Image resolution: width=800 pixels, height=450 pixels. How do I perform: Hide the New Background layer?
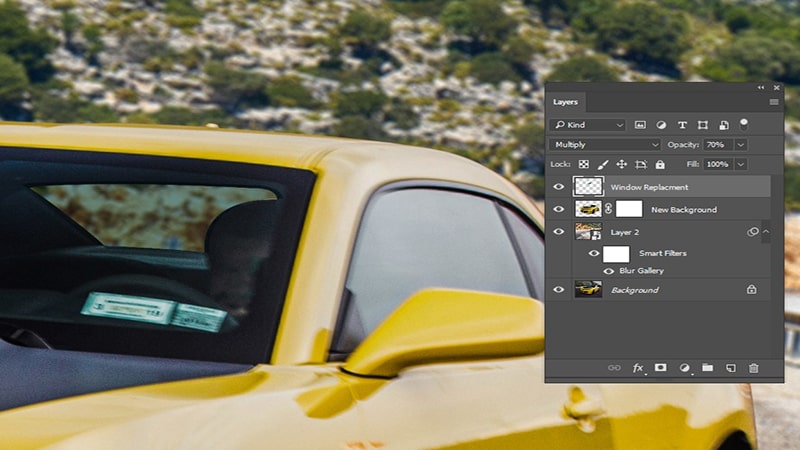tap(559, 209)
